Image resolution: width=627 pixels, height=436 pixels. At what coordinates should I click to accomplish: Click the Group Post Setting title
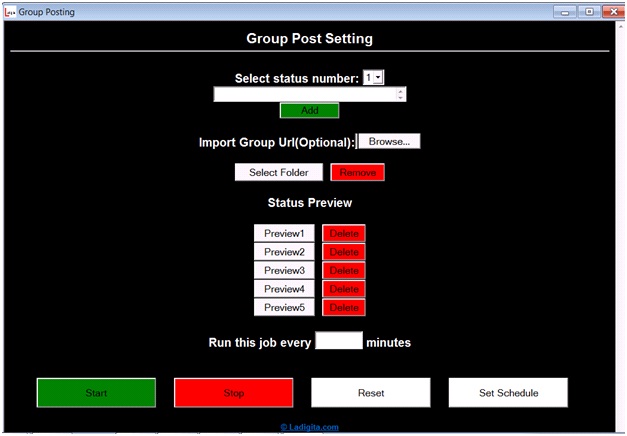pos(310,38)
